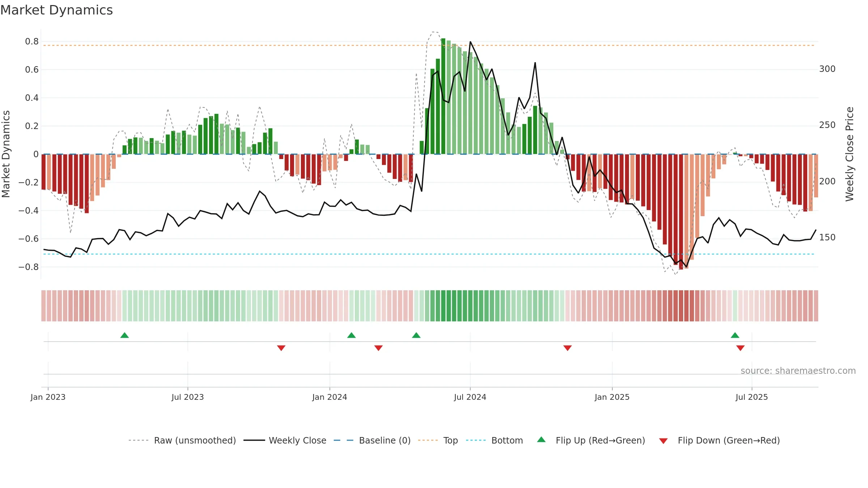
Task: Select the red flip-down marker in early 2024
Action: 378,348
